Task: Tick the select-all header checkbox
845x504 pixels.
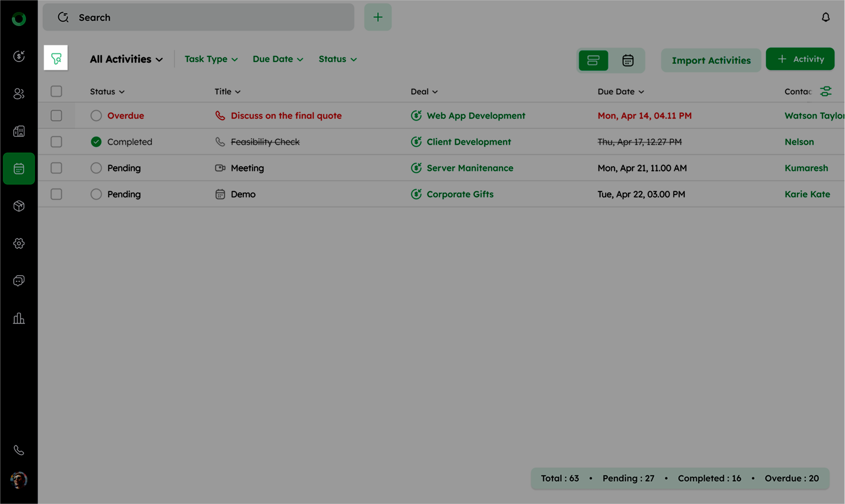Action: point(56,91)
